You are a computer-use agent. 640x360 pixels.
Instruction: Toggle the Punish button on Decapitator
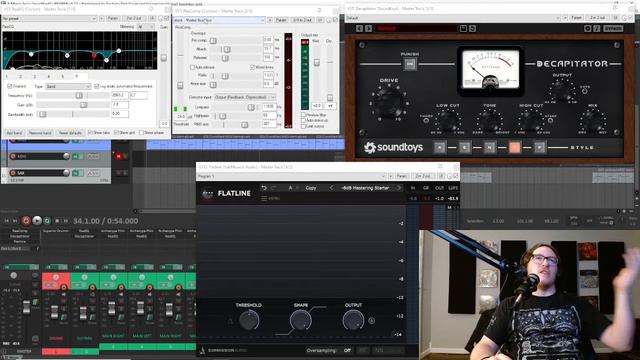(410, 64)
